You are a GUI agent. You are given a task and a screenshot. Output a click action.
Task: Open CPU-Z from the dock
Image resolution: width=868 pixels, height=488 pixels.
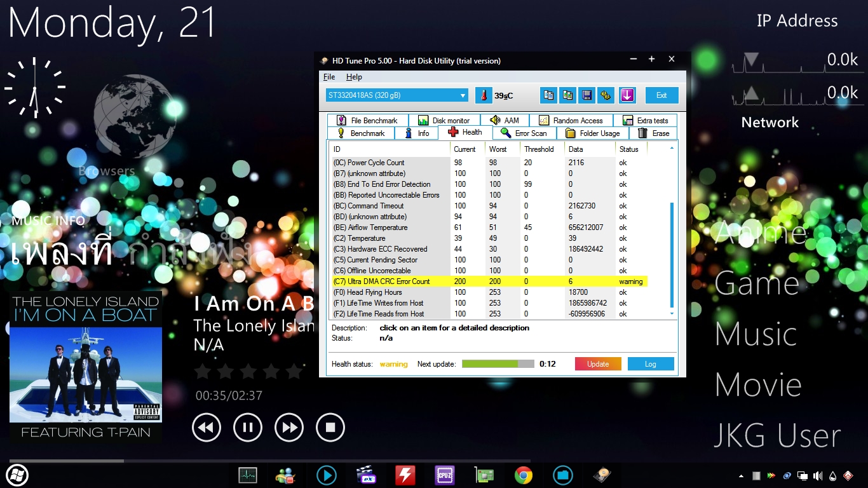[x=444, y=475]
